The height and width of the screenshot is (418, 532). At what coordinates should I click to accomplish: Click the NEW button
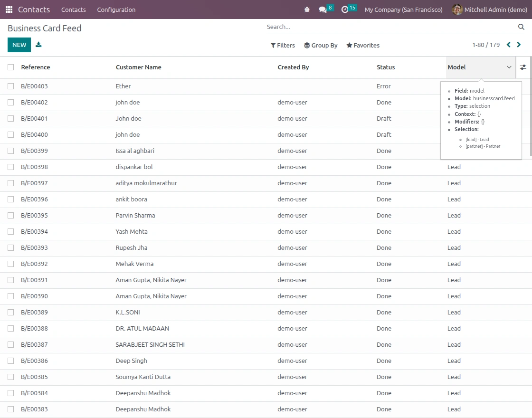pyautogui.click(x=19, y=45)
